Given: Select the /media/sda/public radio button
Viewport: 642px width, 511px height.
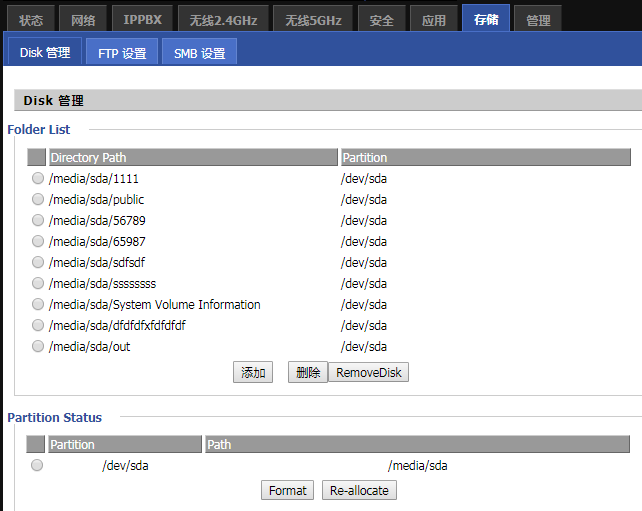Looking at the screenshot, I should click(x=38, y=199).
